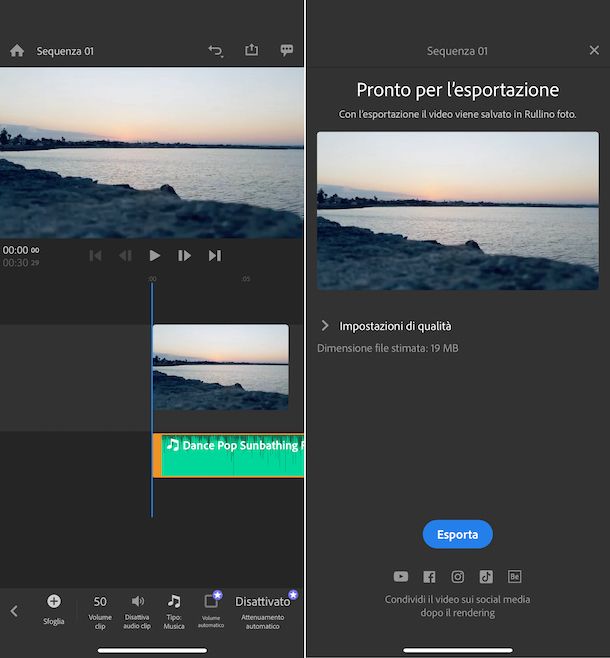Tap the export preview thumbnail
Image resolution: width=610 pixels, height=658 pixels.
tap(458, 211)
